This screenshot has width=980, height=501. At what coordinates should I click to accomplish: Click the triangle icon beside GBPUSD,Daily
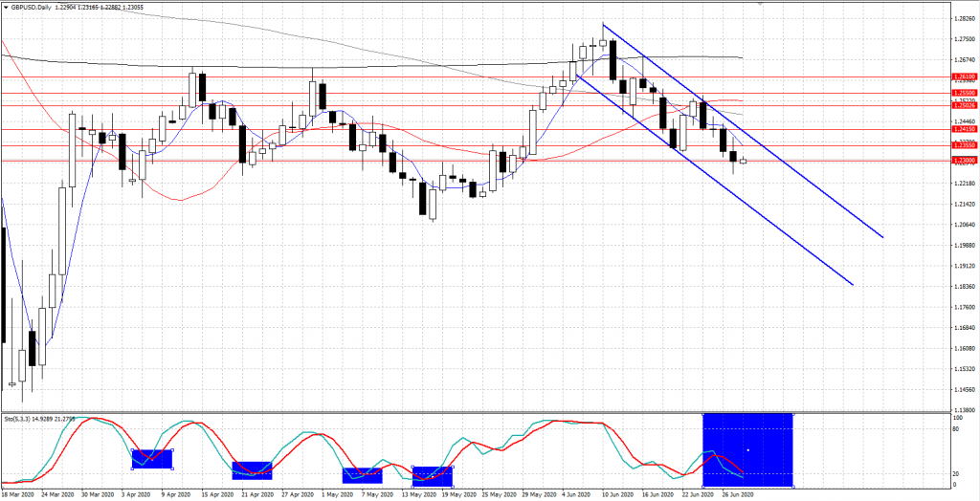[6, 7]
